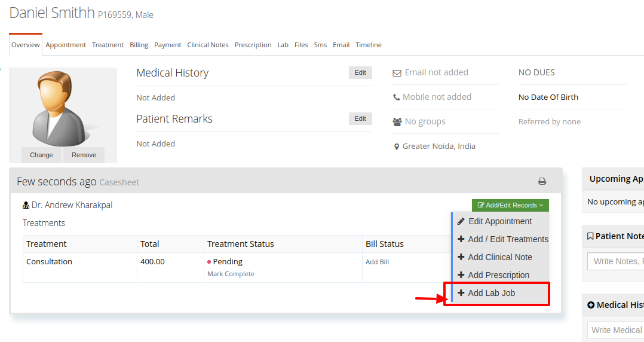Click the bookmark icon beside Patient Notes
The image size is (644, 342).
[x=590, y=236]
